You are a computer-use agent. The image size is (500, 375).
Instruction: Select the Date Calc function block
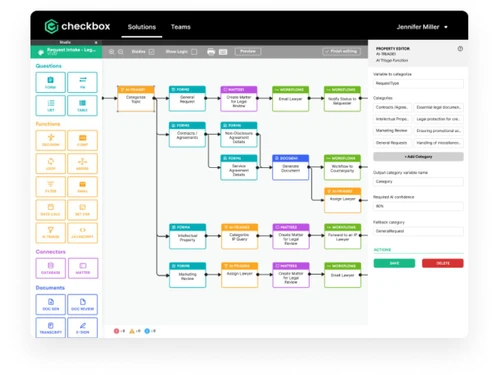[x=50, y=209]
